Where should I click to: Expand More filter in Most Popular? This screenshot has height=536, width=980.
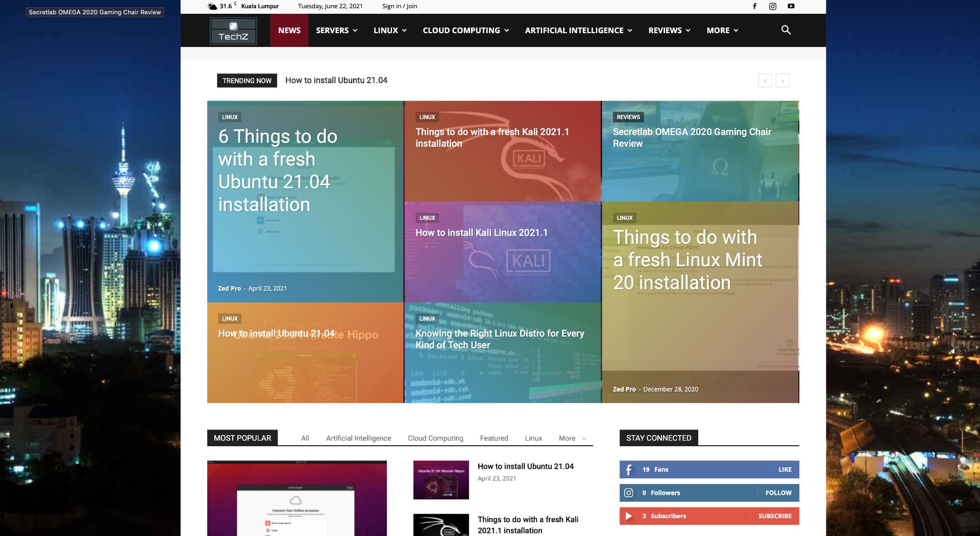(x=572, y=438)
